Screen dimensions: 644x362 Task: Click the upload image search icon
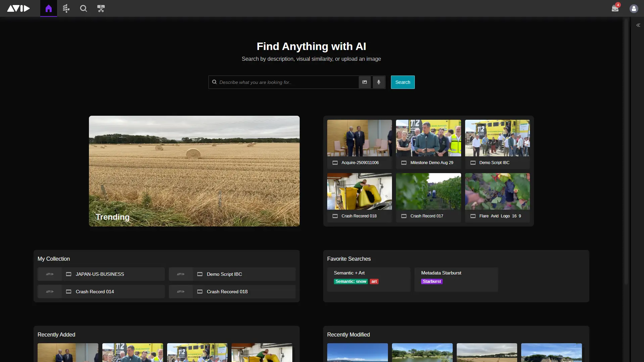tap(364, 82)
